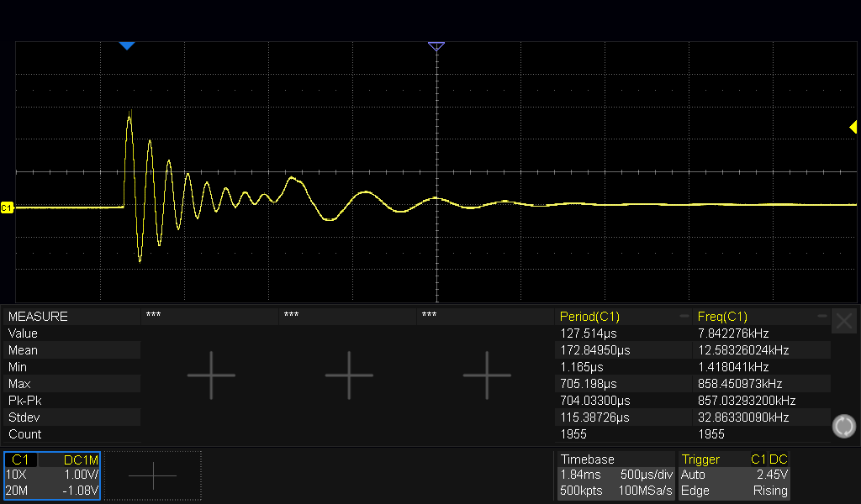Click the yellow trigger level arrow on right edge

[x=853, y=127]
